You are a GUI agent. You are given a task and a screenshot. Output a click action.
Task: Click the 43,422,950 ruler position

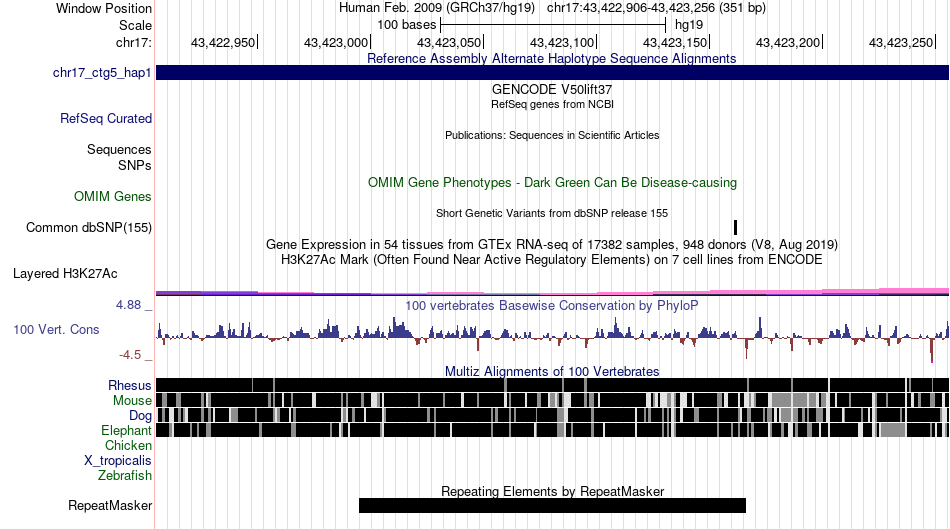click(x=224, y=42)
